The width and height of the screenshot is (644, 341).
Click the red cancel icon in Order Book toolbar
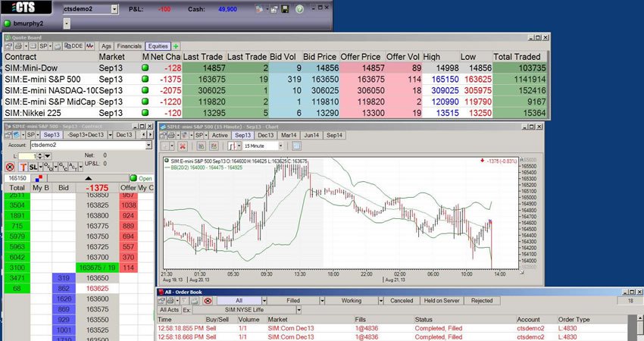tap(208, 301)
